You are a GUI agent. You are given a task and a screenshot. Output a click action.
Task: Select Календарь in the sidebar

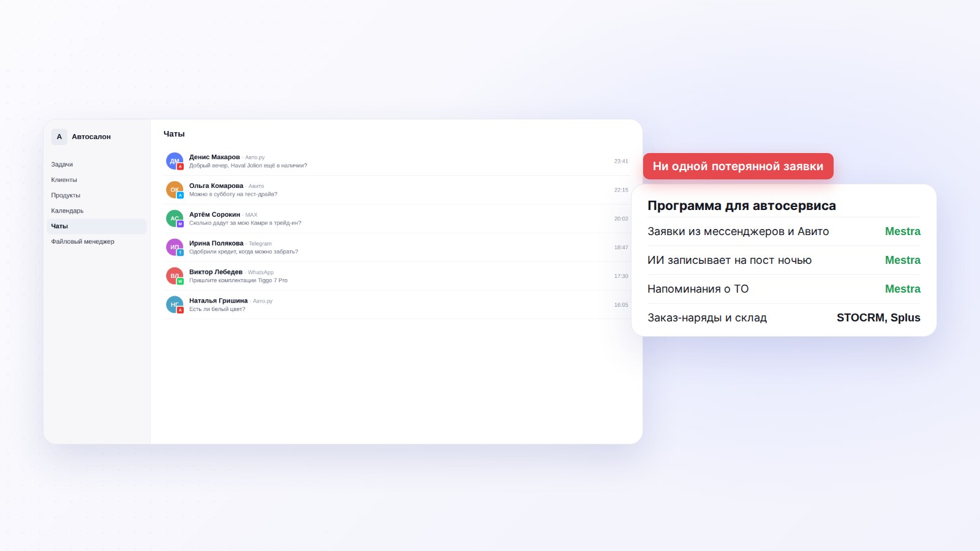click(97, 211)
